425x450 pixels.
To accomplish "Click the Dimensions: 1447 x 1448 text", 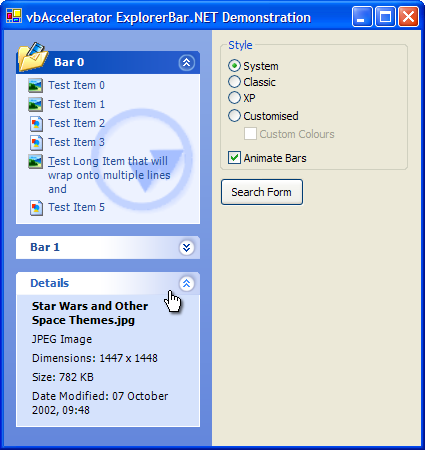I will pyautogui.click(x=95, y=358).
